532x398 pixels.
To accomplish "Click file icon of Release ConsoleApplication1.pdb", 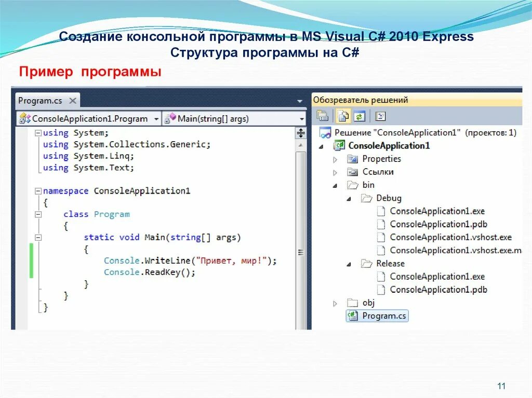I will coord(381,290).
